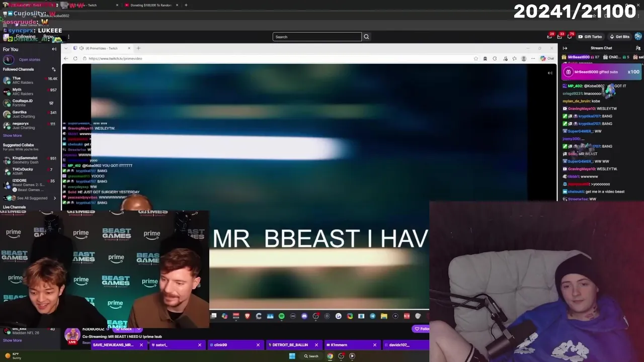This screenshot has width=644, height=362.
Task: Open Discord from in-stream taskbar
Action: (x=304, y=316)
